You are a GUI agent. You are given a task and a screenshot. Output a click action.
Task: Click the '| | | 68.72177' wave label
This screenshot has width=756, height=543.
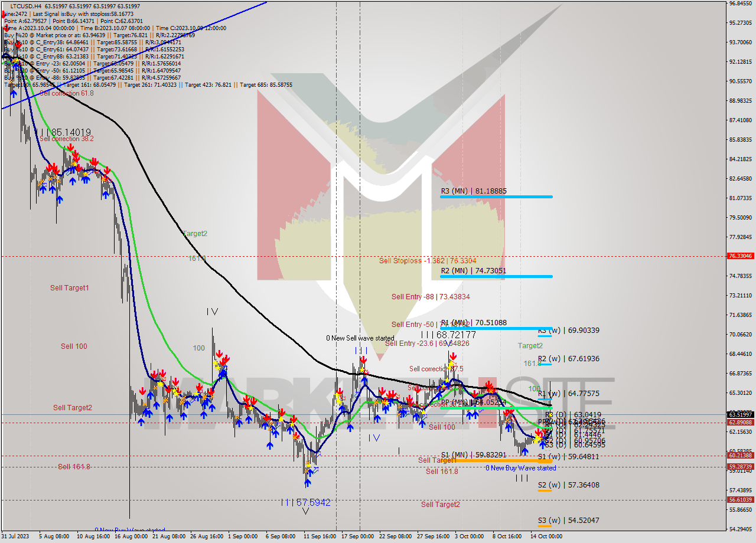tap(448, 335)
